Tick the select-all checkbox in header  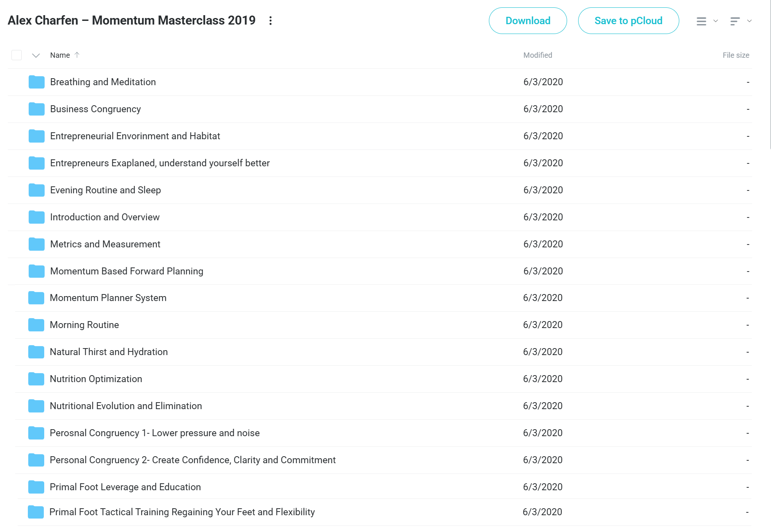coord(16,55)
